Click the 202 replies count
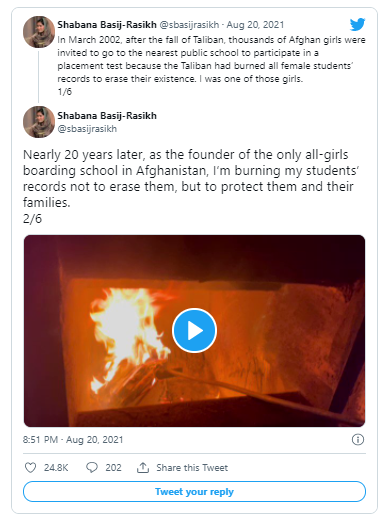 [x=113, y=468]
